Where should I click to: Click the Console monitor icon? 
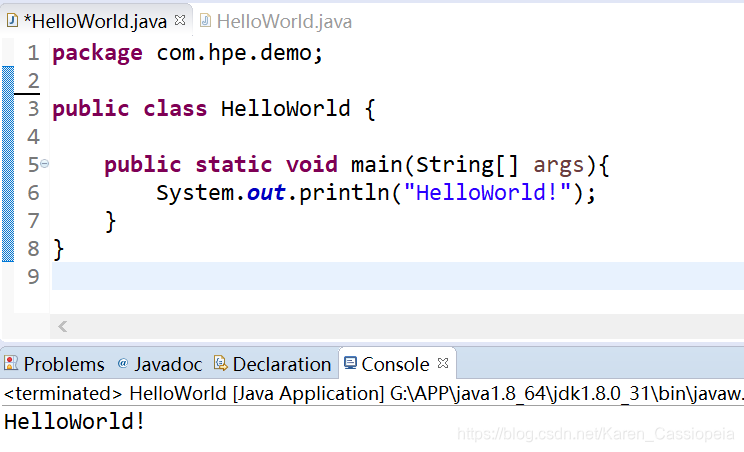(x=350, y=363)
